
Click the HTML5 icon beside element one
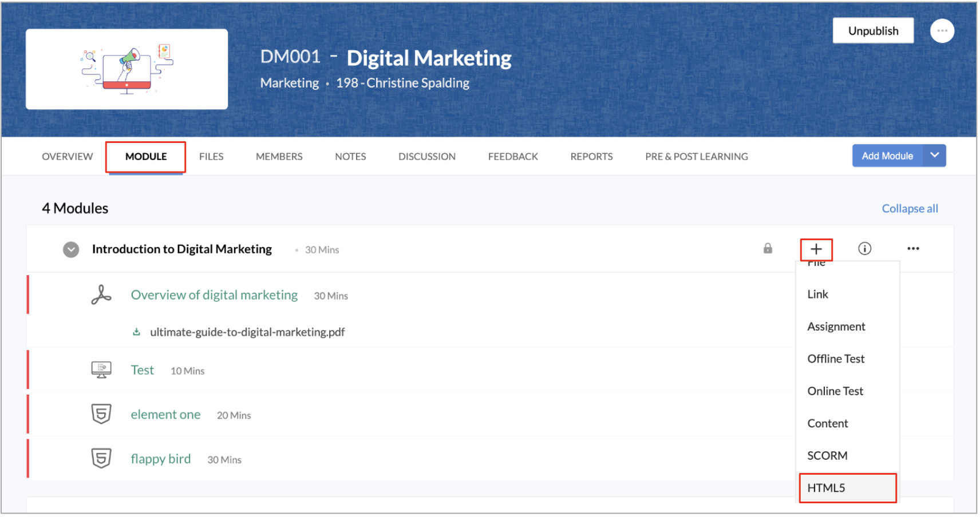point(101,413)
